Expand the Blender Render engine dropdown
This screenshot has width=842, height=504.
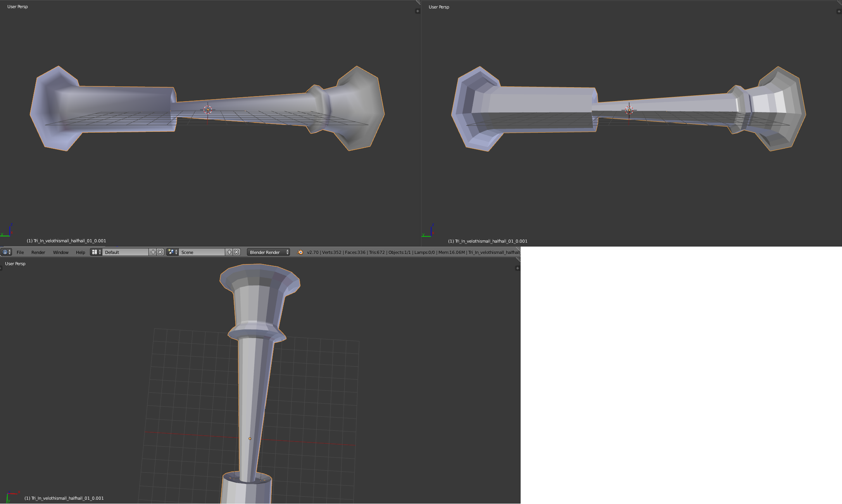tap(269, 252)
